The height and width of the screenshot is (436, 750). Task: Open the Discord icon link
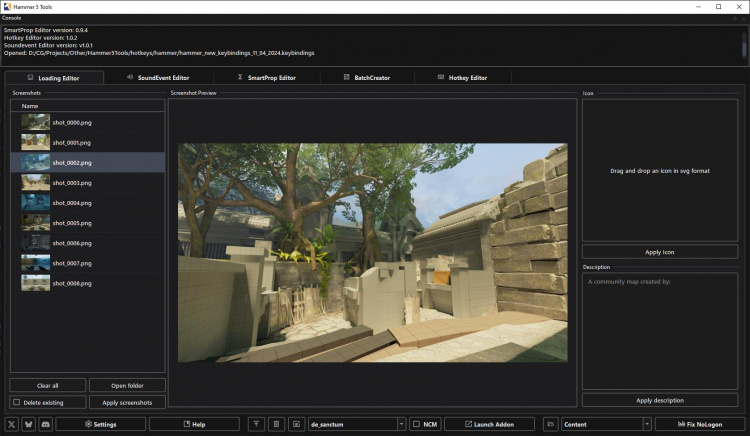[45, 424]
